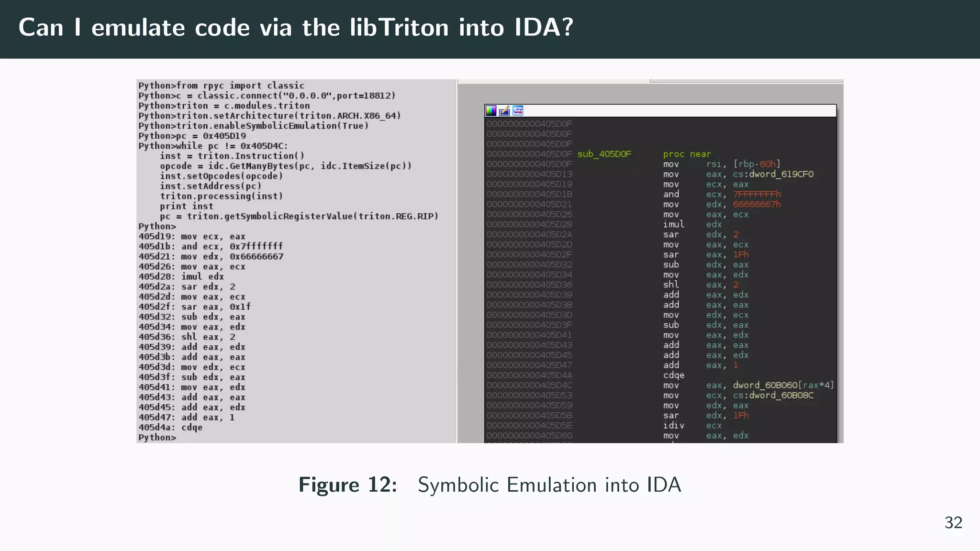Select the inst.setAddress(pc) line
The image size is (980, 551).
click(x=211, y=186)
